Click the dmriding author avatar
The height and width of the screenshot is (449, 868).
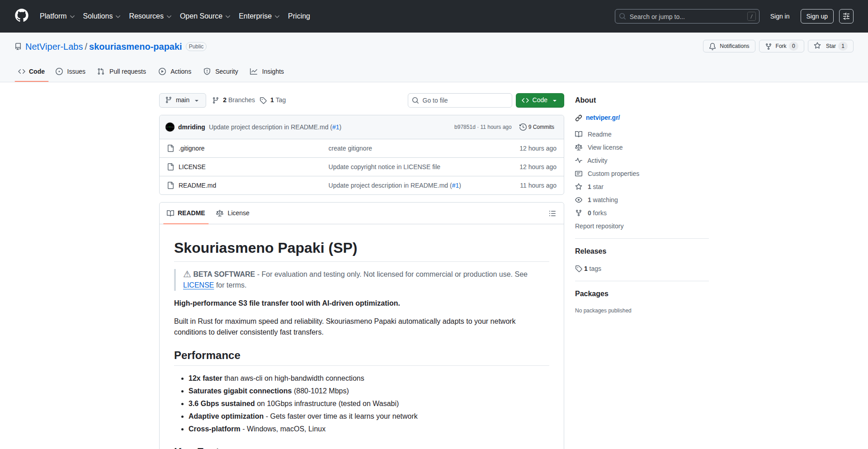pyautogui.click(x=170, y=127)
